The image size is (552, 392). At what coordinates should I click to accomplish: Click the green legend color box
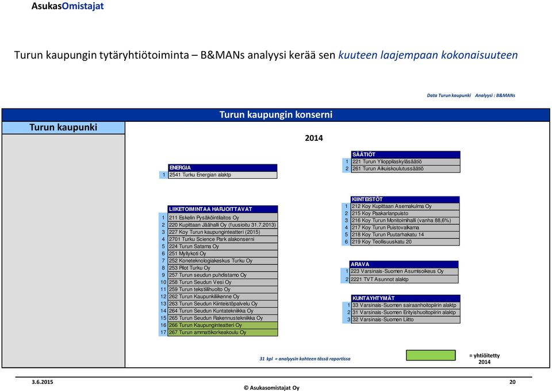431,355
